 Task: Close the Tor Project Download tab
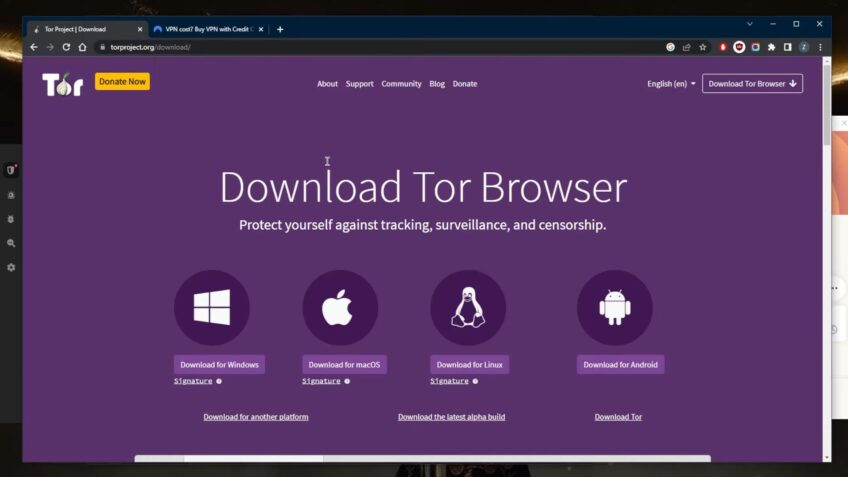[140, 29]
